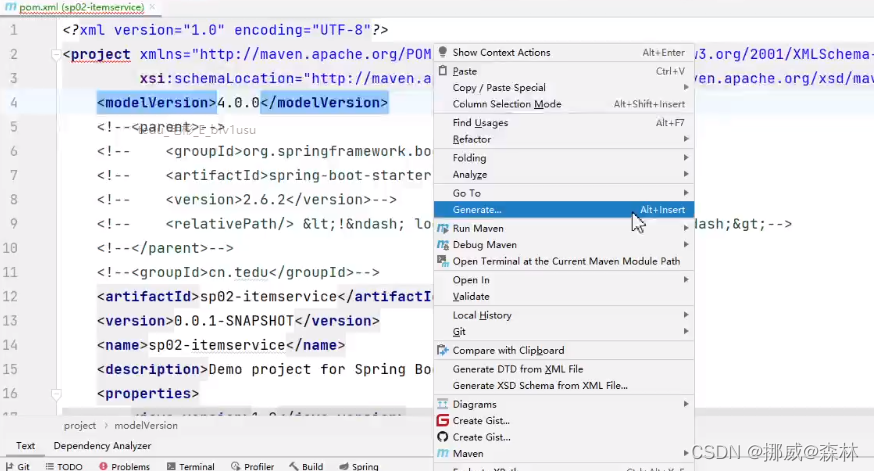Click the cn.tedu commented groupId text

(x=238, y=272)
